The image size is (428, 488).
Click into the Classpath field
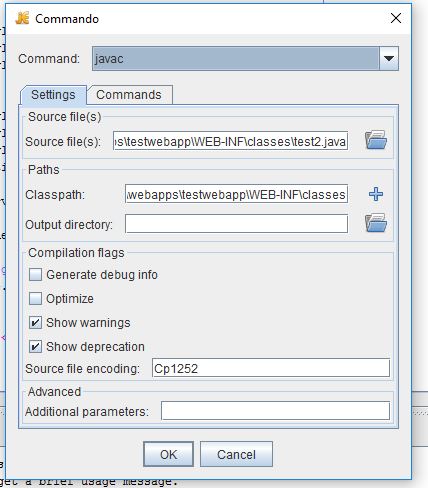237,194
